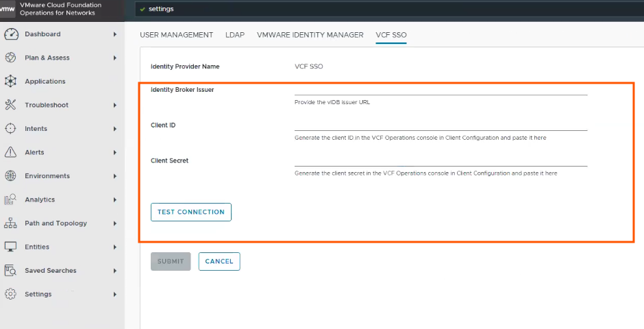Click the Test Connection button
644x329 pixels.
point(191,212)
